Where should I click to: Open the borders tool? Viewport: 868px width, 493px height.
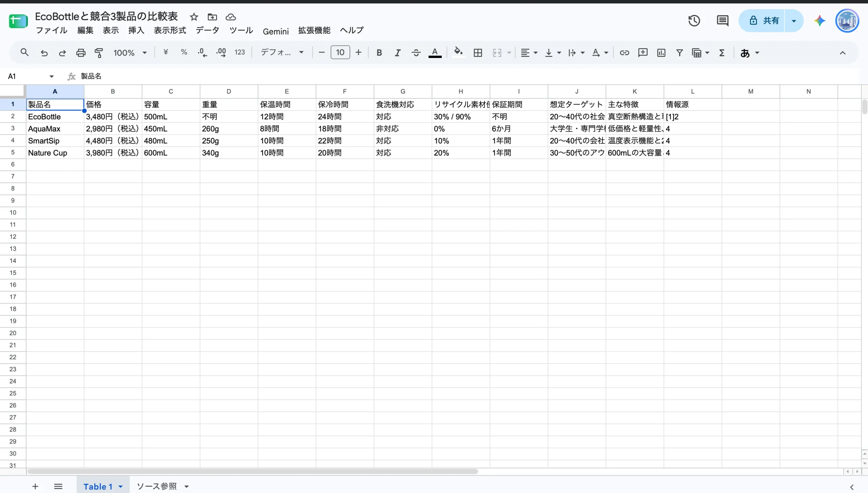pyautogui.click(x=478, y=53)
